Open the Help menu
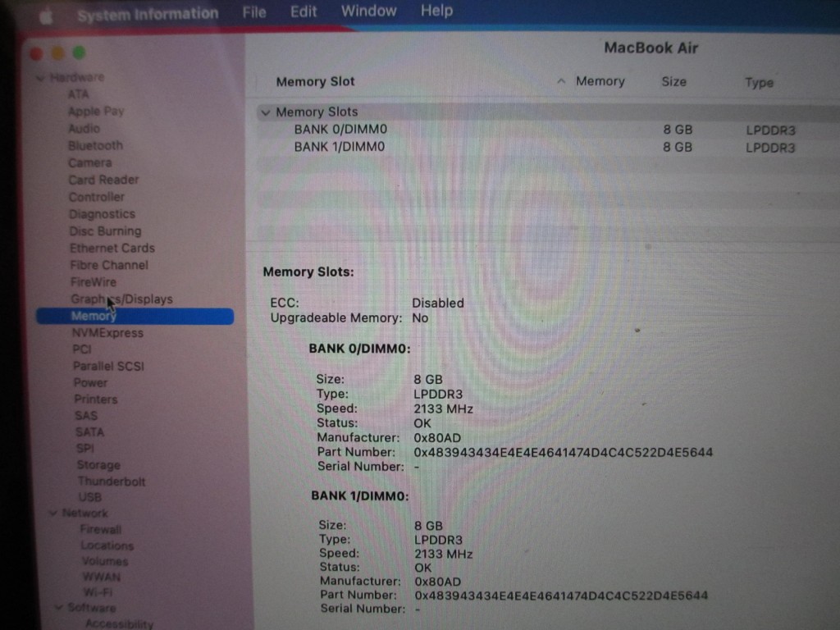Image resolution: width=840 pixels, height=630 pixels. pos(436,10)
